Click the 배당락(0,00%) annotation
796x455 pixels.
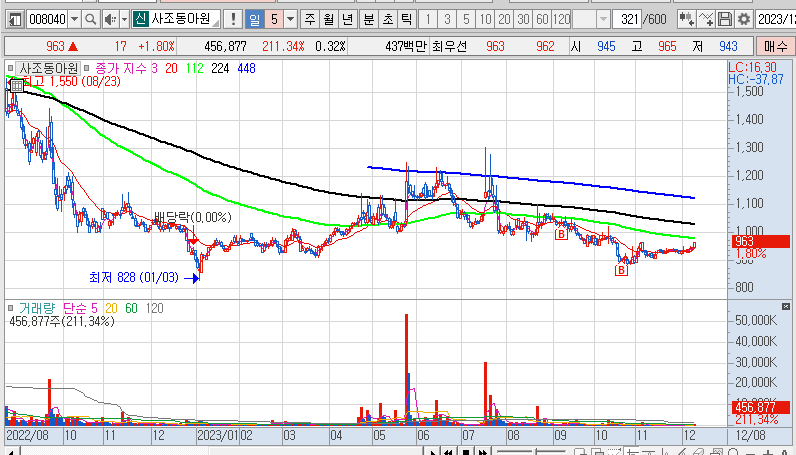pos(193,217)
